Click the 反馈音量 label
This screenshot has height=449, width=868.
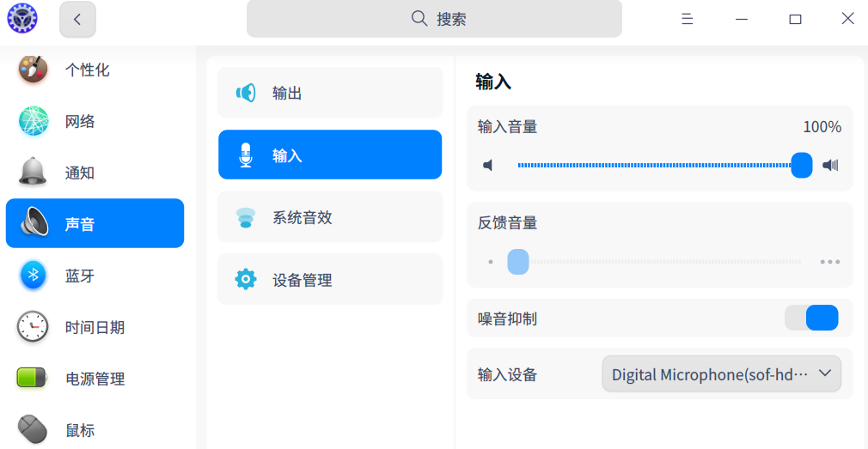[x=508, y=223]
